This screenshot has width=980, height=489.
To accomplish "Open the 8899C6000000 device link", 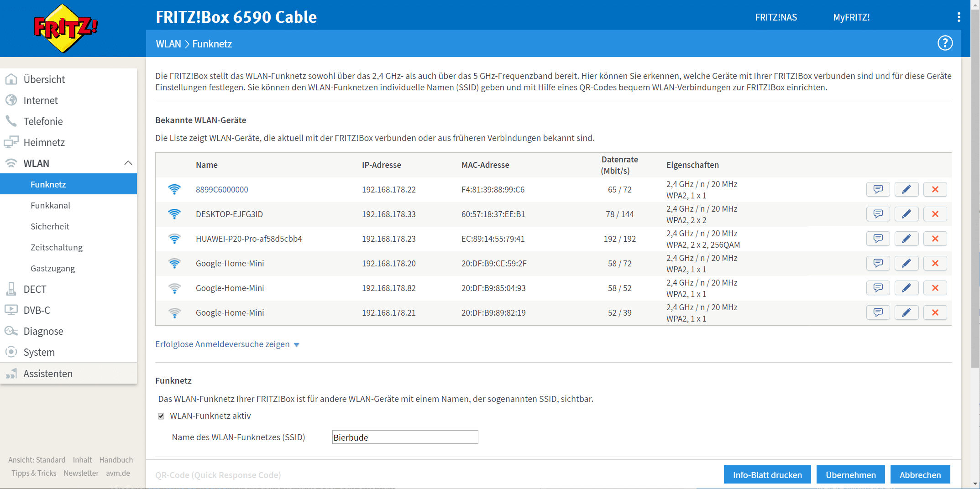I will 222,189.
